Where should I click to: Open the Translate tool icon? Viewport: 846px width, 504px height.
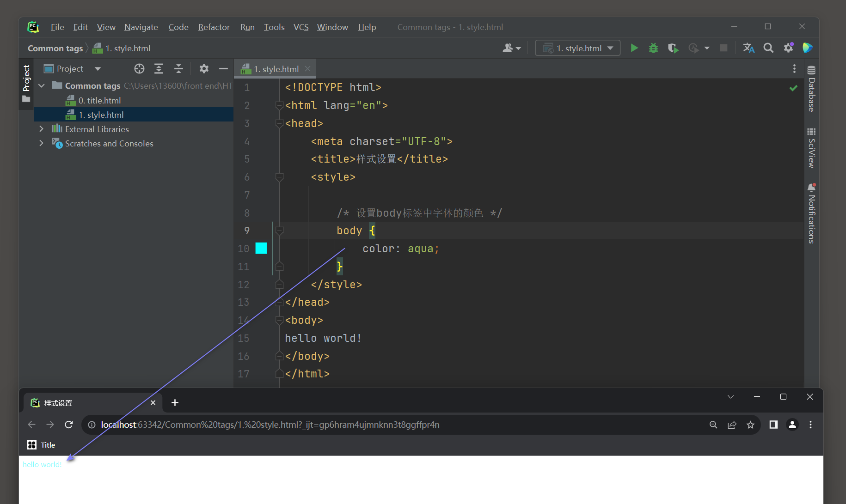[x=748, y=48]
